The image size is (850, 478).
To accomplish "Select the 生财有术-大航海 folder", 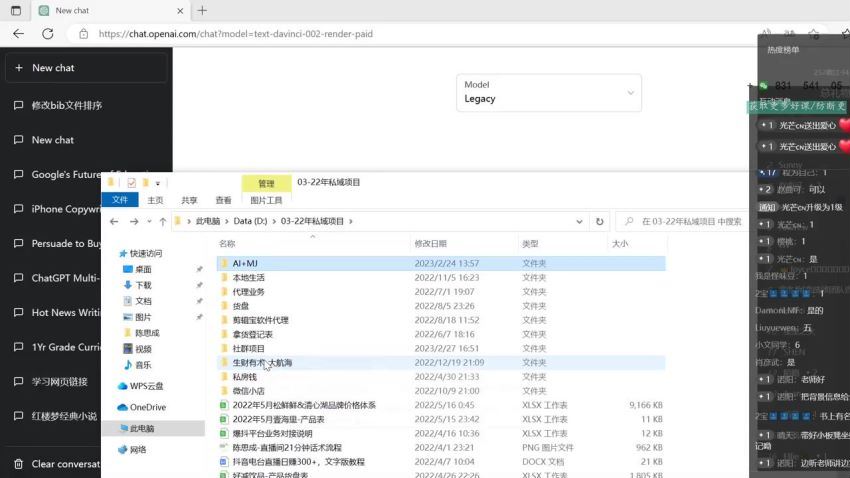I will pos(441,362).
